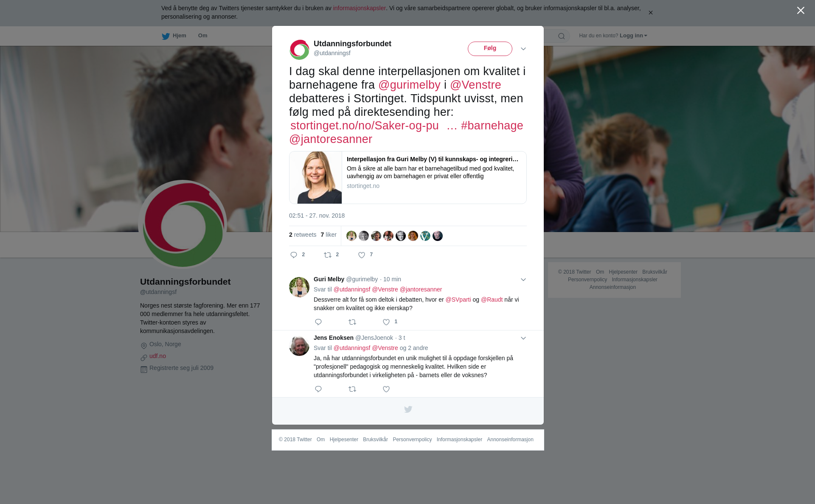
Task: Retweet Guri Melby's reply
Action: pos(352,322)
